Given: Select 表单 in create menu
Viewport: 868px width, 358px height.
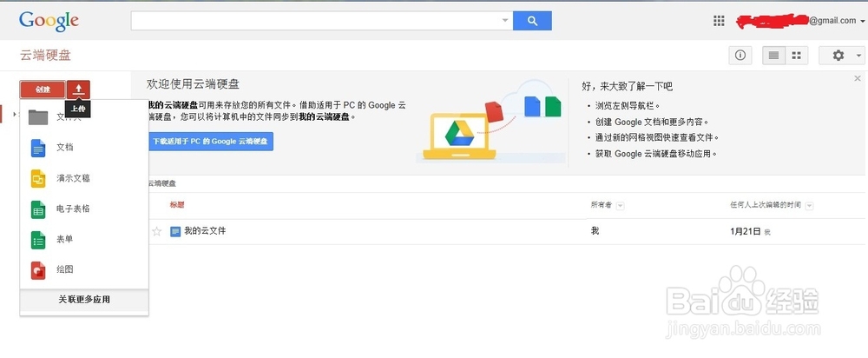Looking at the screenshot, I should click(x=83, y=240).
